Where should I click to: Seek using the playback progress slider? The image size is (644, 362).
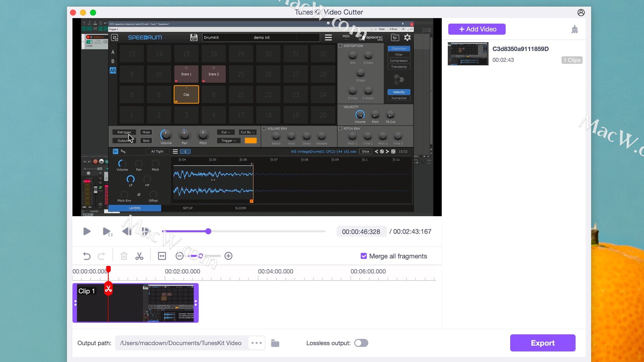[208, 231]
